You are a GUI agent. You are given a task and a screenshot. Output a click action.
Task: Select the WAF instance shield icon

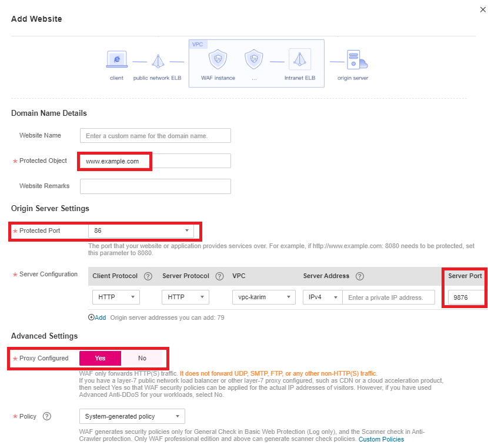[x=218, y=59]
